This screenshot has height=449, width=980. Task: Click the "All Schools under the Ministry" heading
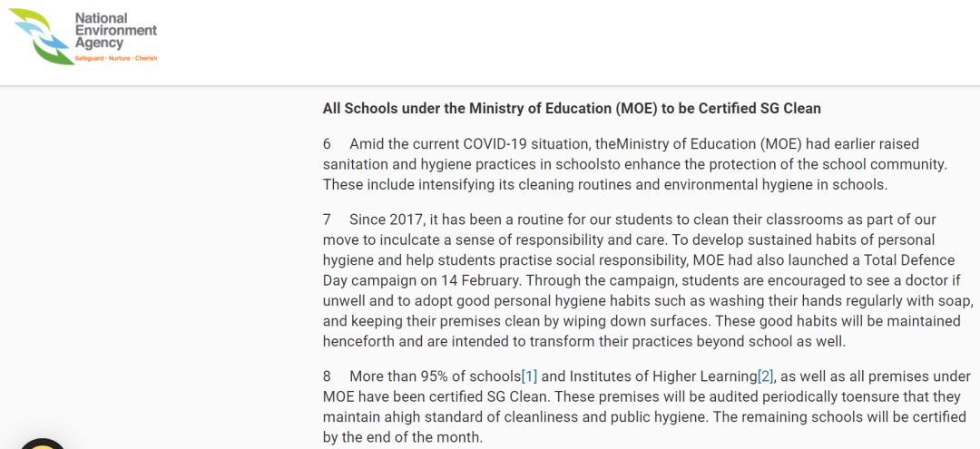tap(572, 109)
